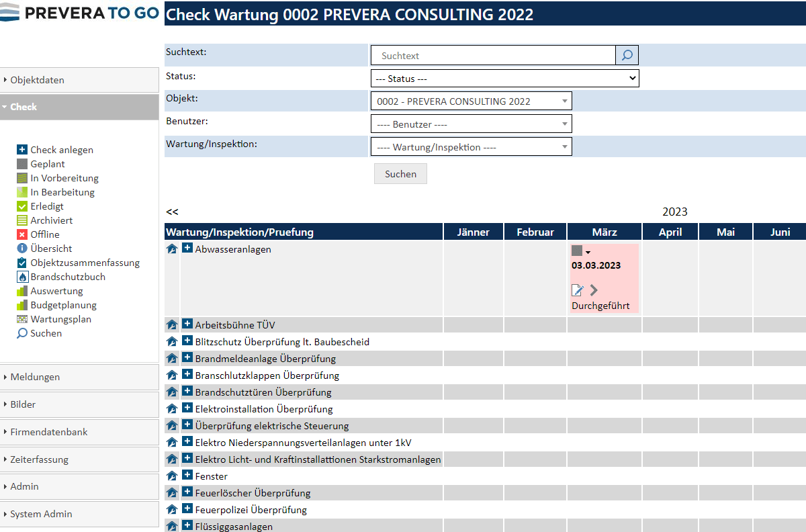Open the Budgetplanung sidebar entry

pyautogui.click(x=63, y=305)
